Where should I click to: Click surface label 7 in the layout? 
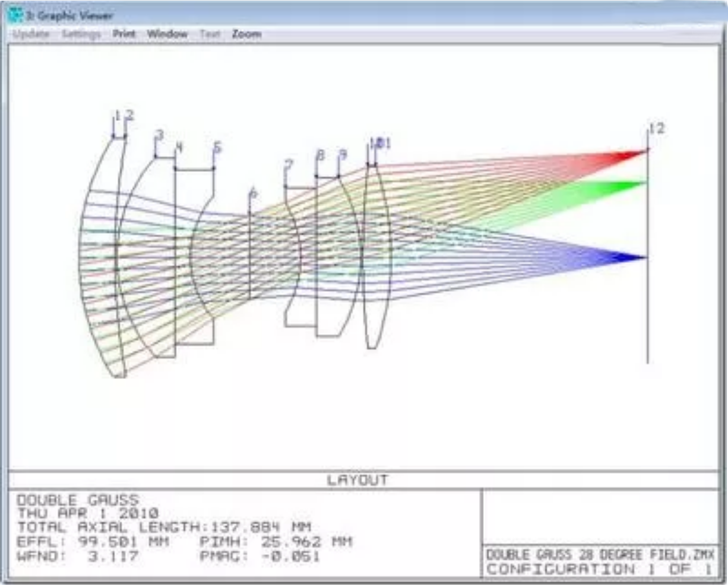click(x=289, y=166)
